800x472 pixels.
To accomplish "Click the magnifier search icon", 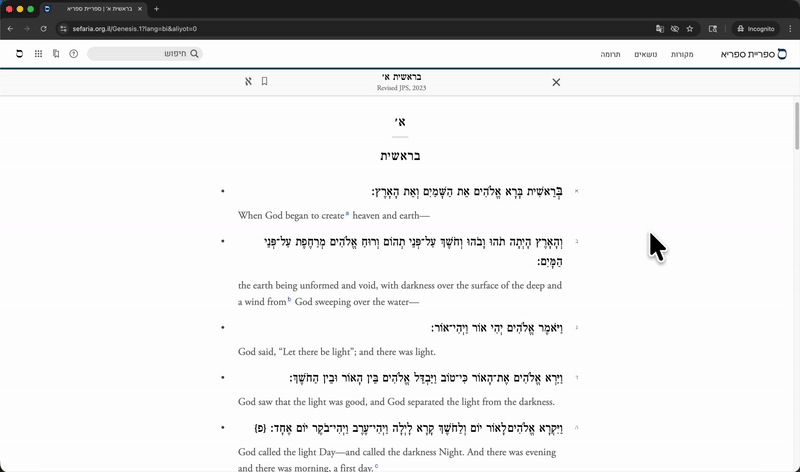I will pyautogui.click(x=194, y=53).
